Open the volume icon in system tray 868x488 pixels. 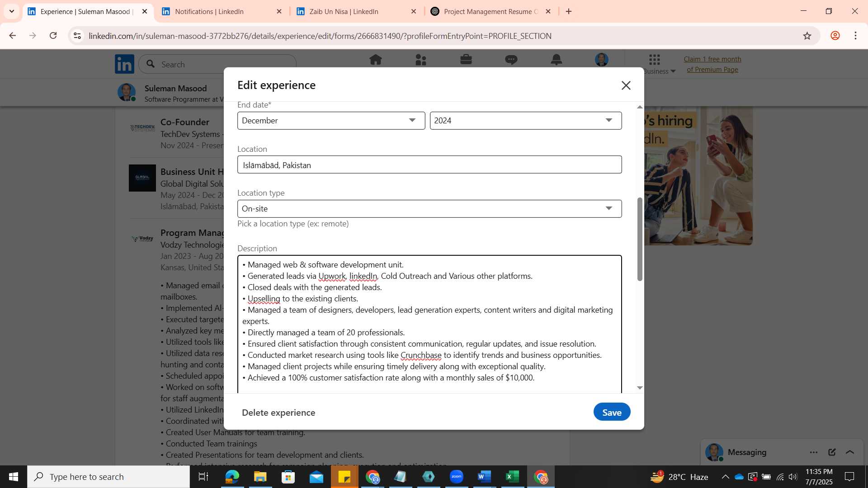(793, 477)
